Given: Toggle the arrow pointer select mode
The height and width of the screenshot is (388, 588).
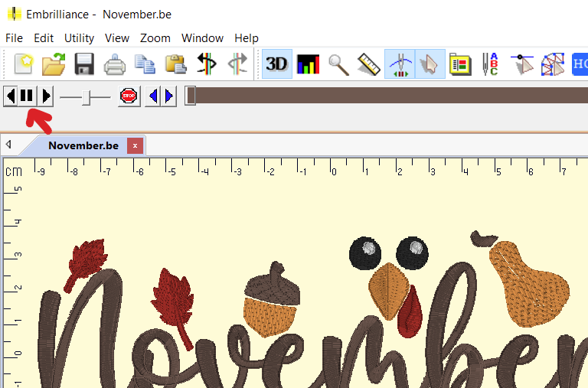Looking at the screenshot, I should (x=430, y=64).
